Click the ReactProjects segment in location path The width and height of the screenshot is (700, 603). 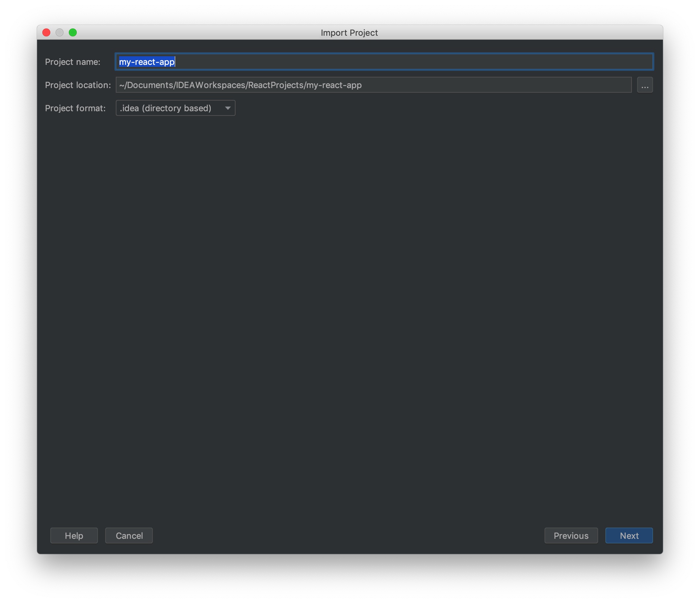[x=276, y=85]
